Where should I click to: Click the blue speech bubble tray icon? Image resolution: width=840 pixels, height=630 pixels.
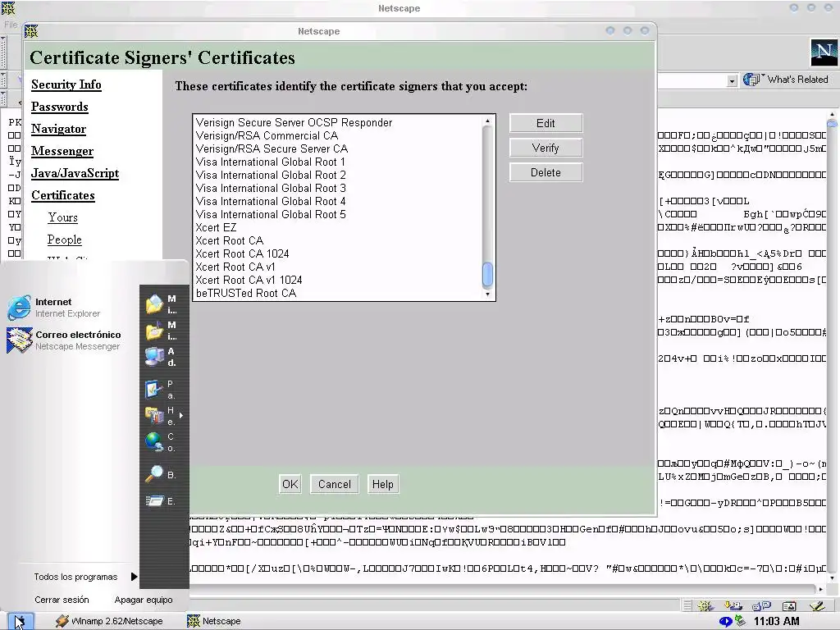(725, 622)
